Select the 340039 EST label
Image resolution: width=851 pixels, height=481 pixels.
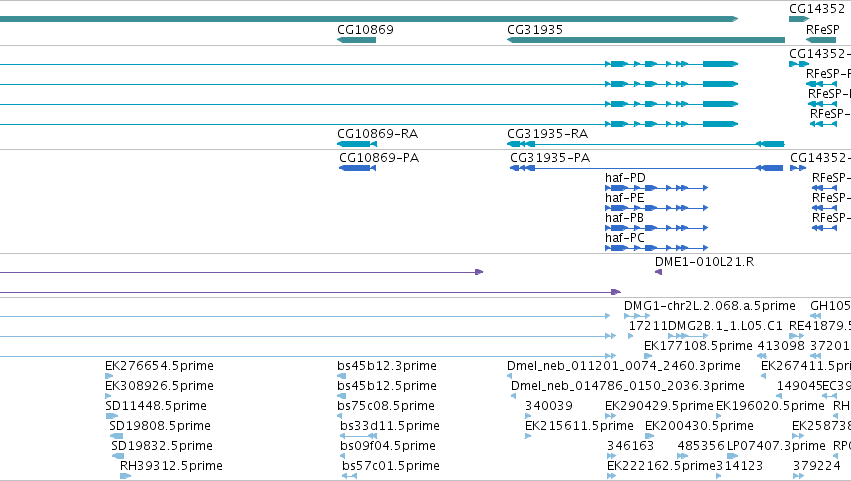(x=549, y=406)
